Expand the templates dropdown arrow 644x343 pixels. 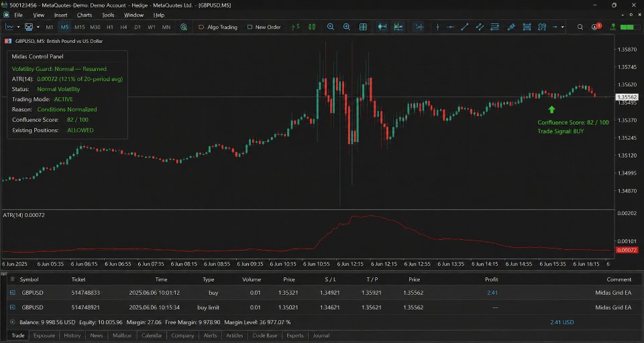tap(38, 27)
